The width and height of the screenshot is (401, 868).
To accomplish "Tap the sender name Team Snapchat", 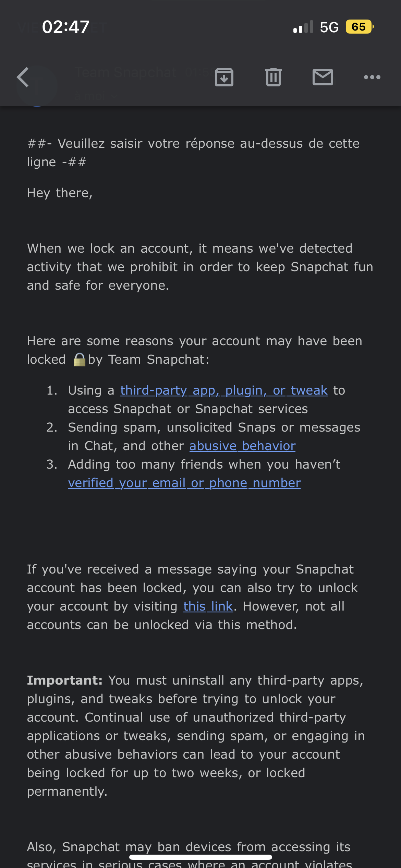I will [x=125, y=73].
